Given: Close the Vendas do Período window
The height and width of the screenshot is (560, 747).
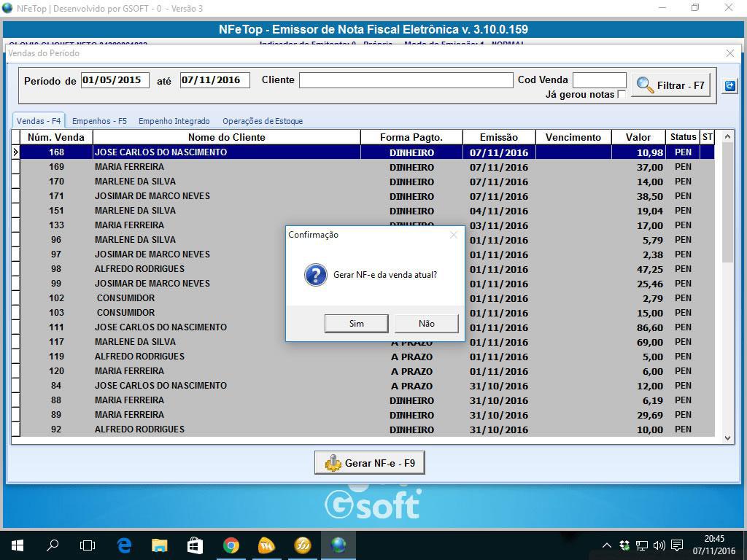Looking at the screenshot, I should (x=729, y=53).
